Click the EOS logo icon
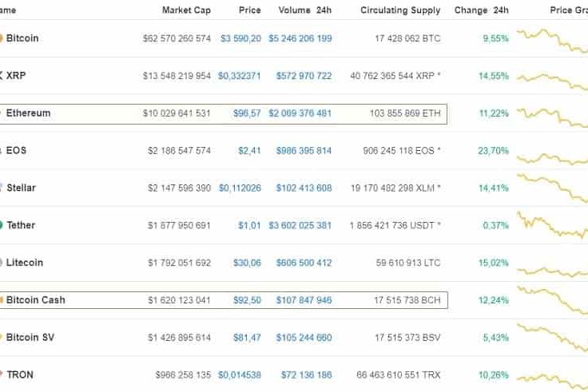The height and width of the screenshot is (392, 588). click(x=2, y=150)
